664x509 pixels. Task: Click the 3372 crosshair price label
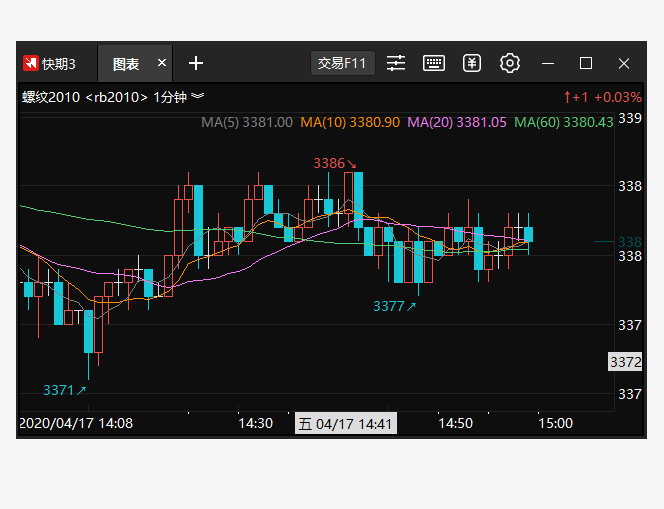coord(625,362)
